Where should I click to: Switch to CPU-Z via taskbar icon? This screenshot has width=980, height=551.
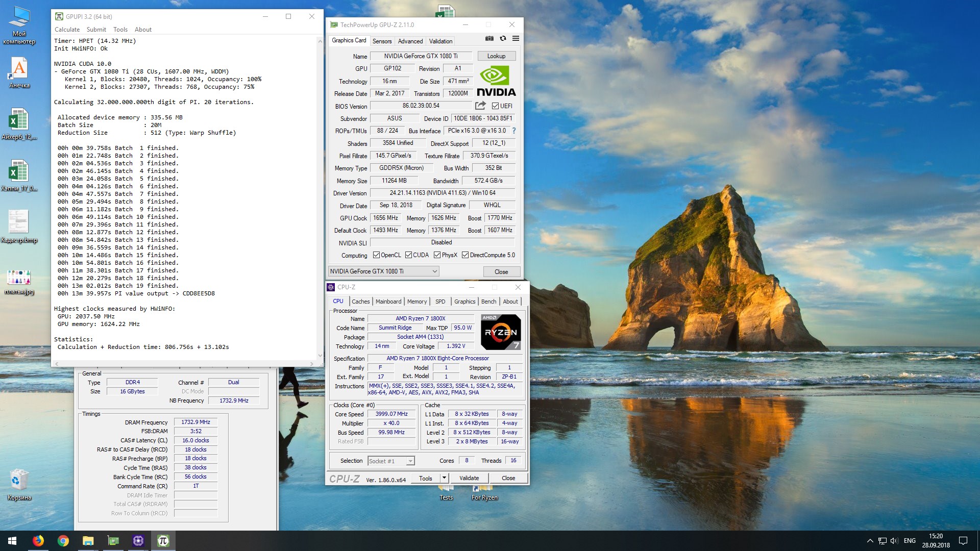tap(138, 541)
